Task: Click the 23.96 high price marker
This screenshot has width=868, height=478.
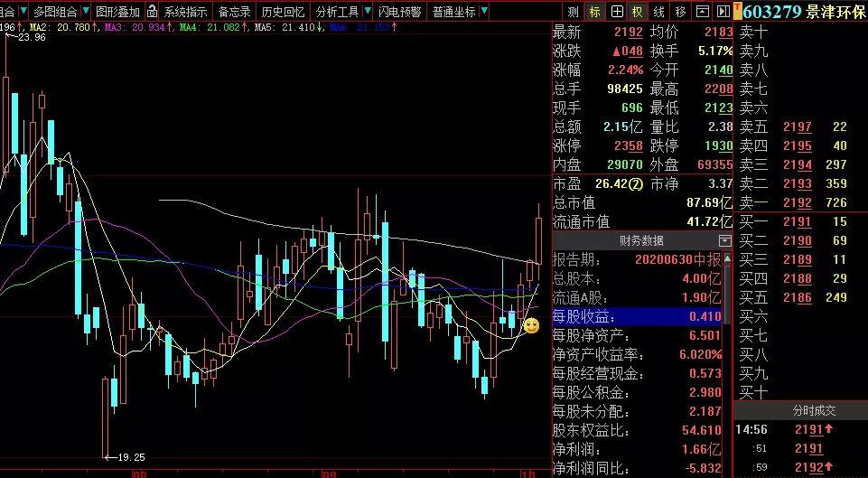Action: point(25,38)
